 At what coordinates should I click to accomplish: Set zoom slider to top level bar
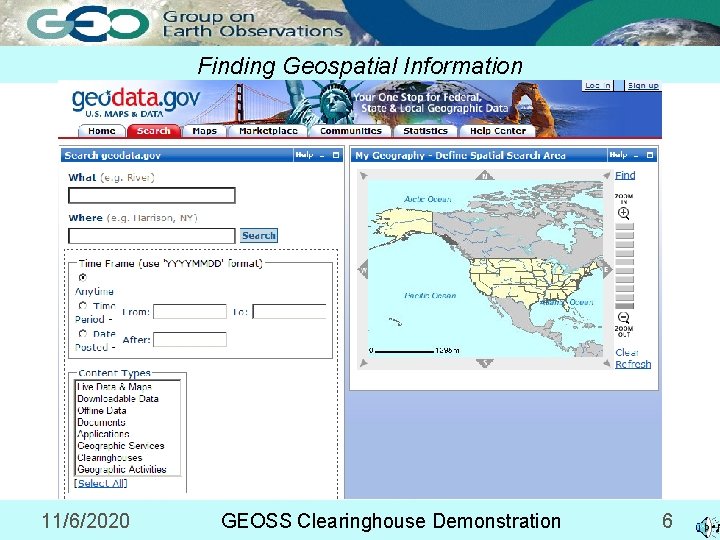tap(624, 226)
